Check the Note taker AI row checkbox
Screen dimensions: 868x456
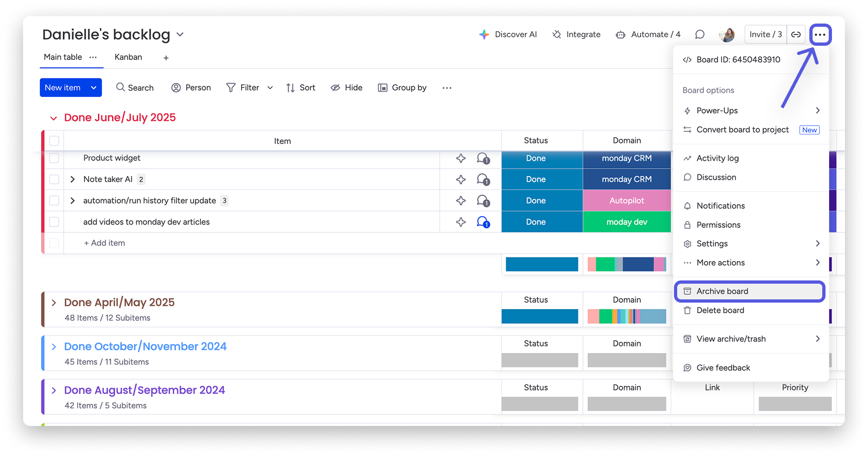click(54, 180)
